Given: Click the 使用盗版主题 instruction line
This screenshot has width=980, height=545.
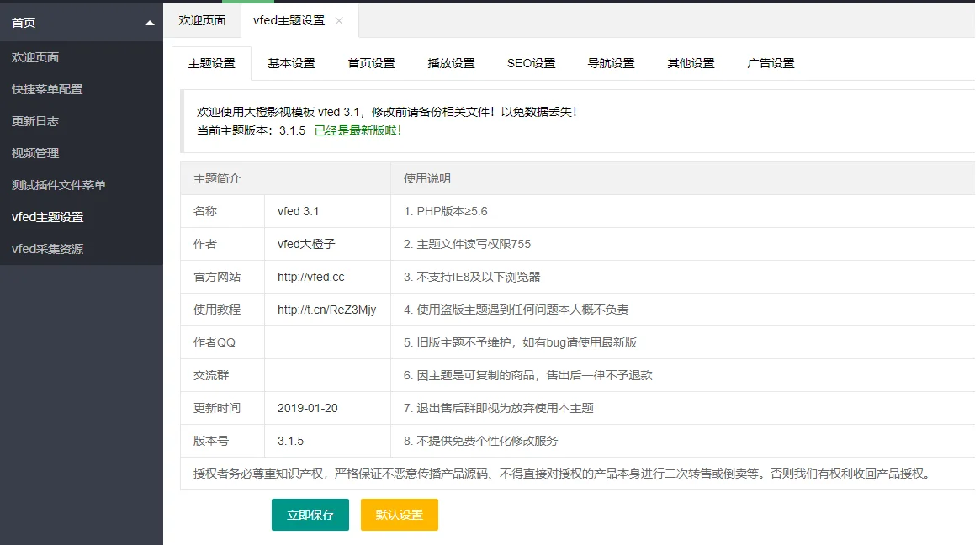Looking at the screenshot, I should coord(516,310).
